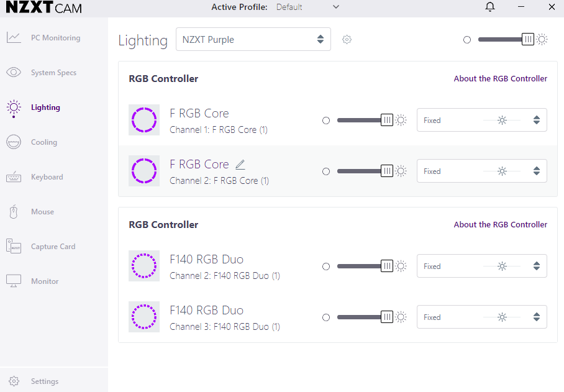Open Capture Card section
Image resolution: width=564 pixels, height=392 pixels.
pos(53,247)
